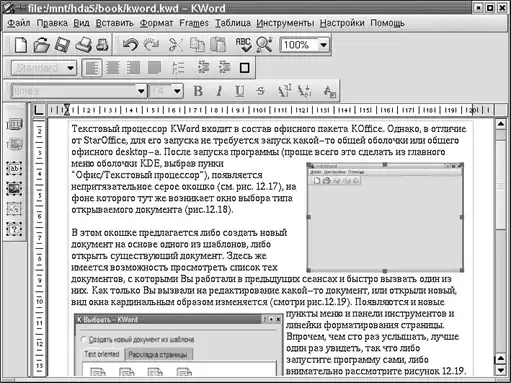Paste from clipboard icon
Viewport: 511px width, 383px height.
(x=218, y=45)
